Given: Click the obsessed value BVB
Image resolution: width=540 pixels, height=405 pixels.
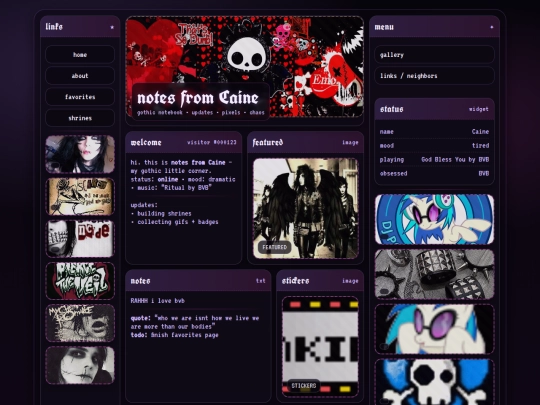Looking at the screenshot, I should [x=484, y=174].
